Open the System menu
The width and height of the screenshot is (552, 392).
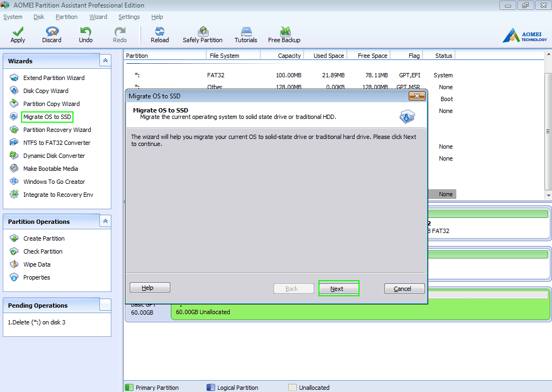coord(12,17)
